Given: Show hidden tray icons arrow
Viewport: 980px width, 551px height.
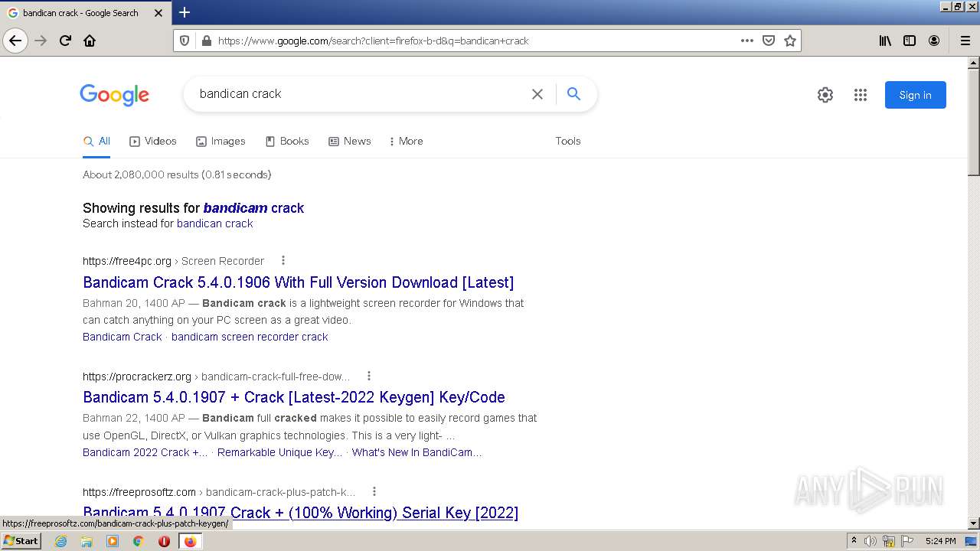Looking at the screenshot, I should click(854, 541).
